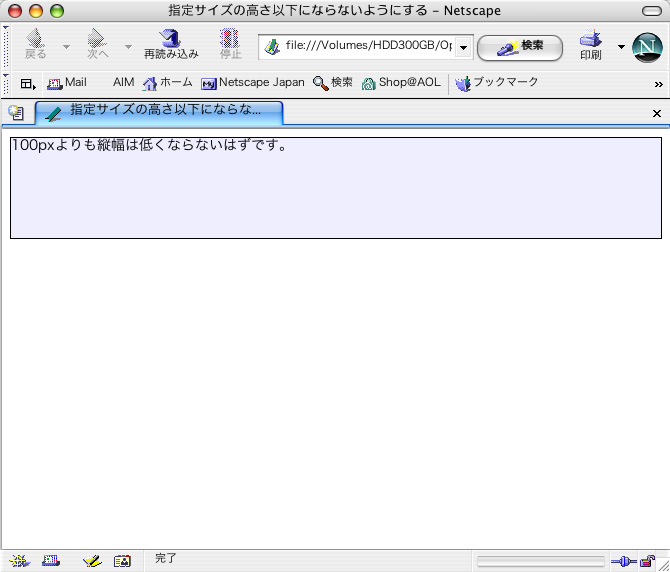Open the AIM toolbar link
Viewport: 670px width, 572px height.
123,82
